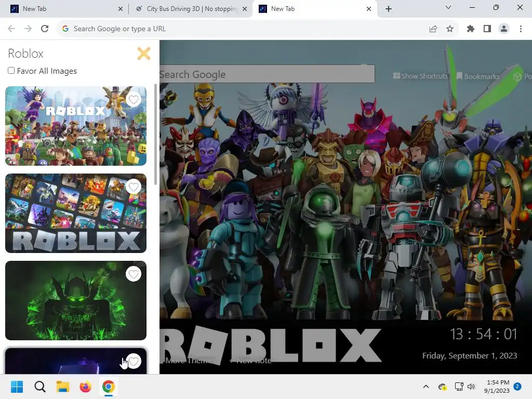
Task: Favorite the colorful Roblox city wallpaper heart
Action: click(x=134, y=99)
